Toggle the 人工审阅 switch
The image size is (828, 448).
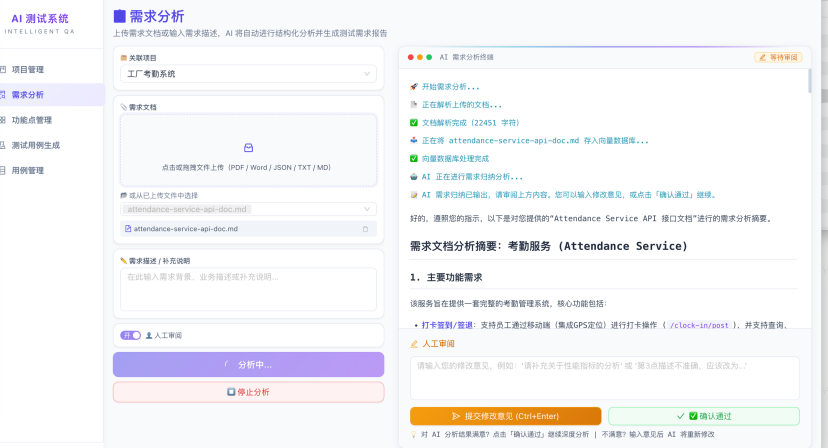(x=130, y=335)
